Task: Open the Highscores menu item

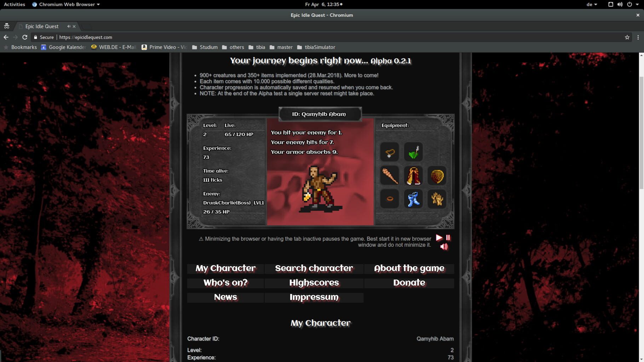Action: click(x=314, y=283)
